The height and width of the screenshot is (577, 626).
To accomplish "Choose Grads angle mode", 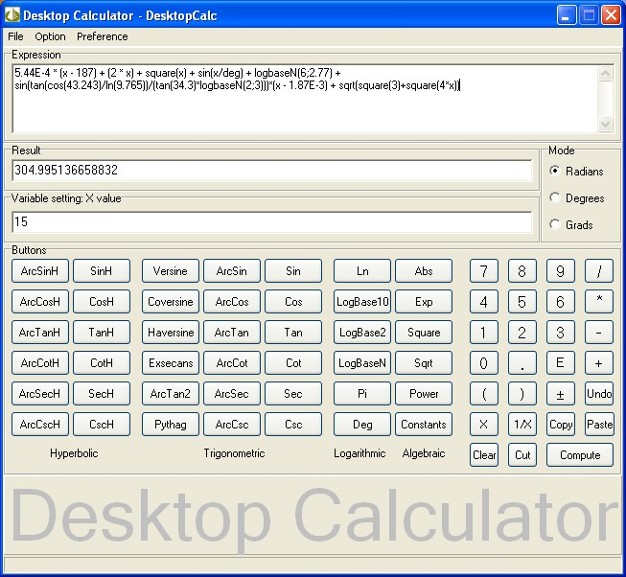I will pos(555,225).
